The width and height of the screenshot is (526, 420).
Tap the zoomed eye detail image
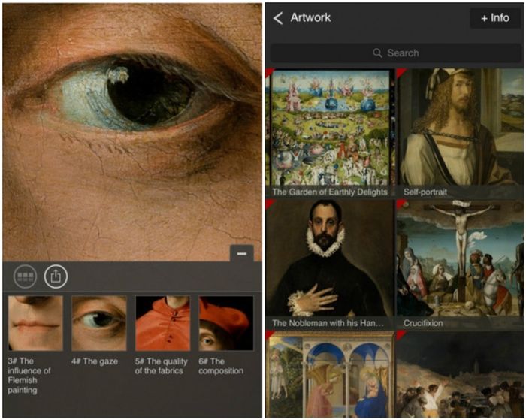[132, 131]
